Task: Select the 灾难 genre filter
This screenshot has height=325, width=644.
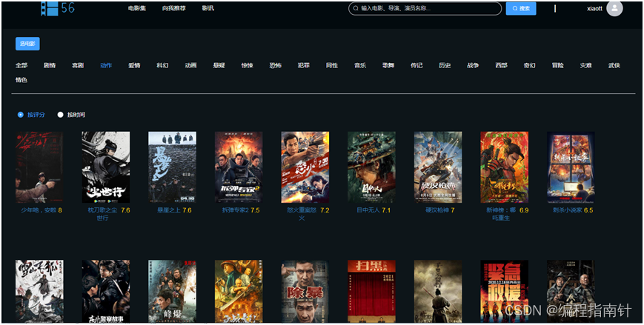Action: (586, 65)
